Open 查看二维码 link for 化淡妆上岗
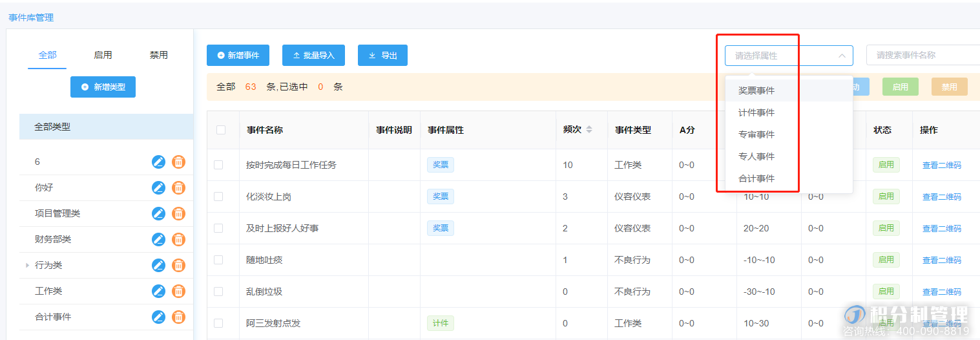This screenshot has height=340, width=980. pos(941,197)
